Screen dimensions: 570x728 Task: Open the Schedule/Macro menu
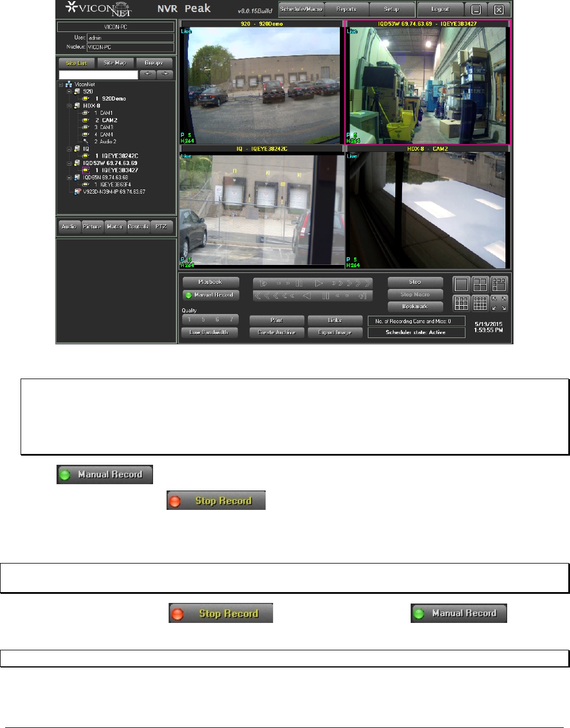click(302, 9)
